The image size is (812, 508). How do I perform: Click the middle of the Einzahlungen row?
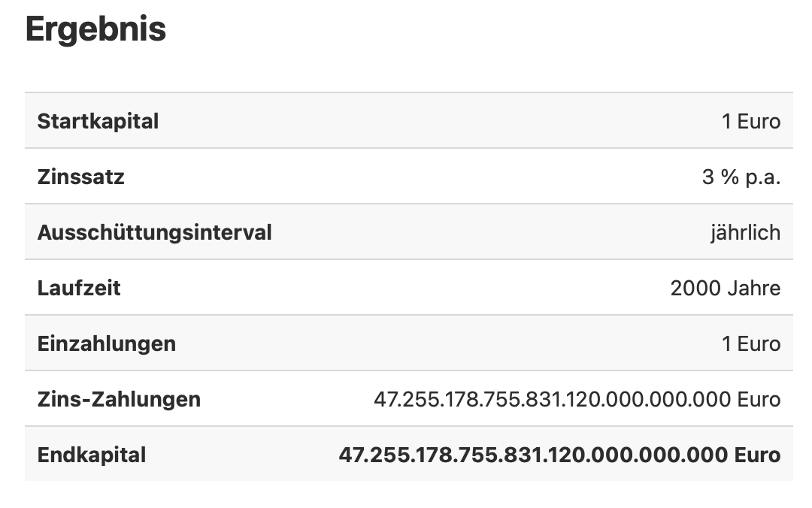409,343
